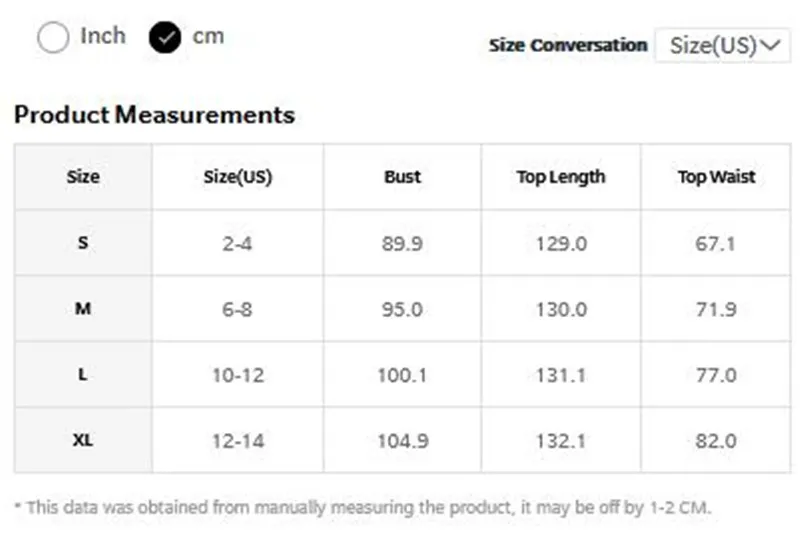Click the cm unit label
800x536 pixels.
click(x=208, y=37)
